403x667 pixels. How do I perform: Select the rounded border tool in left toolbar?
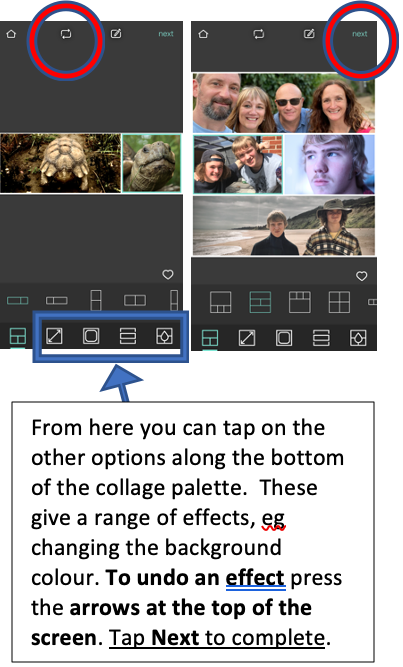[91, 336]
